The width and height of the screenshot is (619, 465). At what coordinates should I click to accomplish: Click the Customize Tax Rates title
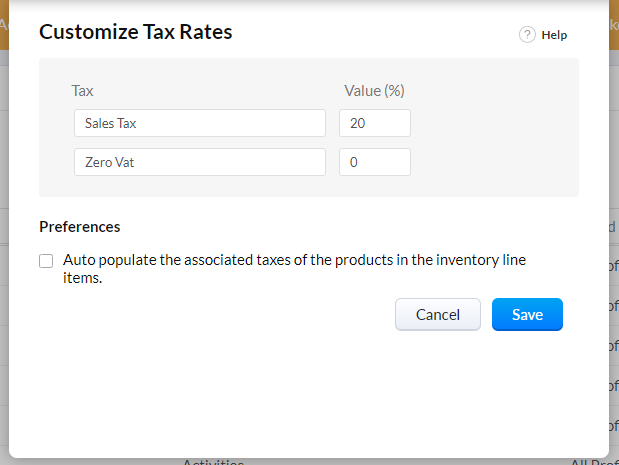(x=135, y=32)
